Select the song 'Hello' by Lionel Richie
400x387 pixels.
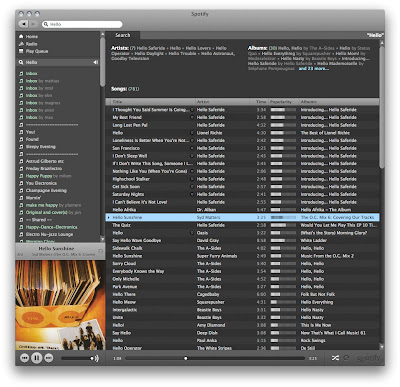click(x=242, y=133)
